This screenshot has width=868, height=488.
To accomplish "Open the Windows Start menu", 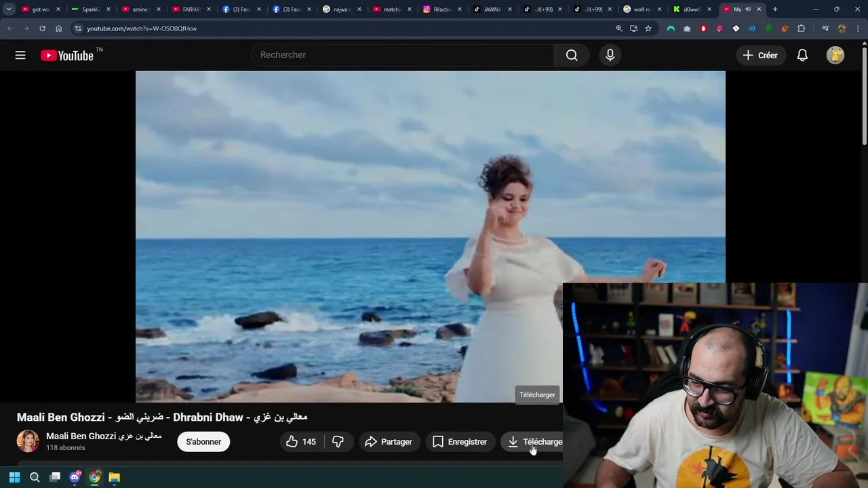I will click(14, 477).
